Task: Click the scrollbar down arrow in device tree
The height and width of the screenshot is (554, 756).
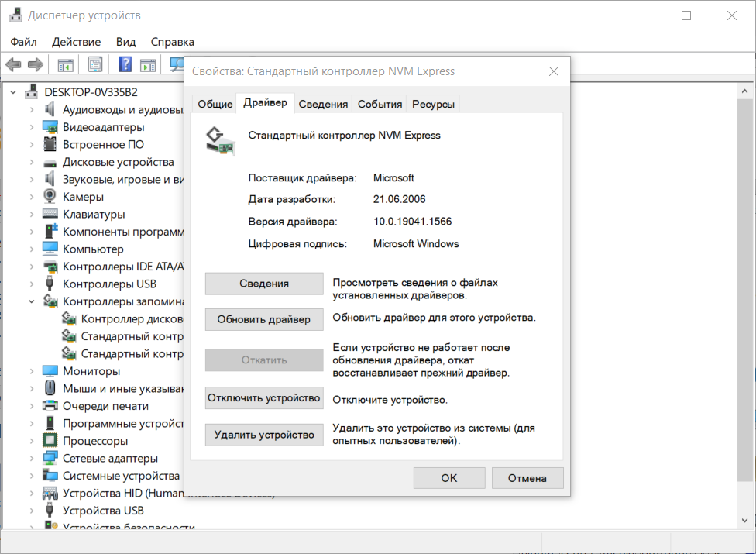Action: click(x=745, y=520)
